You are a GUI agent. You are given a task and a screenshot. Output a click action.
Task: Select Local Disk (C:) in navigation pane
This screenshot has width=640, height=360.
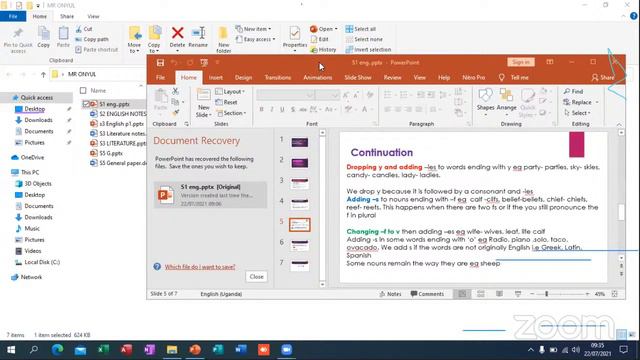coord(38,262)
